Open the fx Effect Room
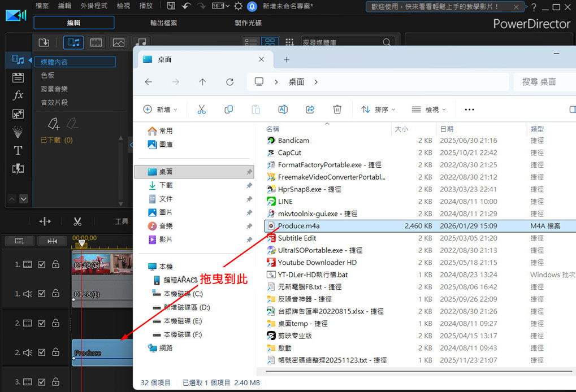This screenshot has height=392, width=576. coord(18,95)
